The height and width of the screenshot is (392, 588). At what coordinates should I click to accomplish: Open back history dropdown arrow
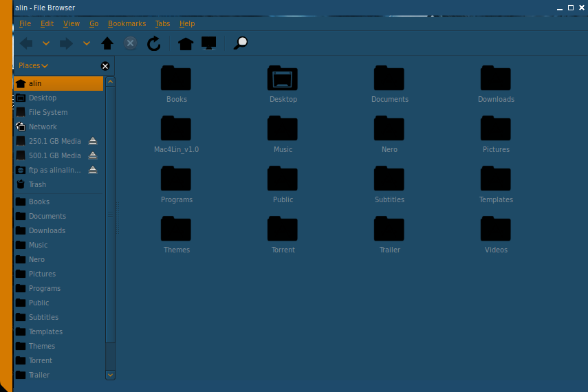point(46,43)
